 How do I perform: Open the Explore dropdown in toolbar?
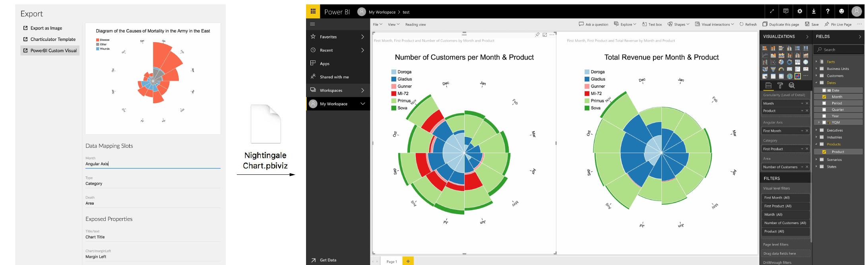tap(625, 24)
